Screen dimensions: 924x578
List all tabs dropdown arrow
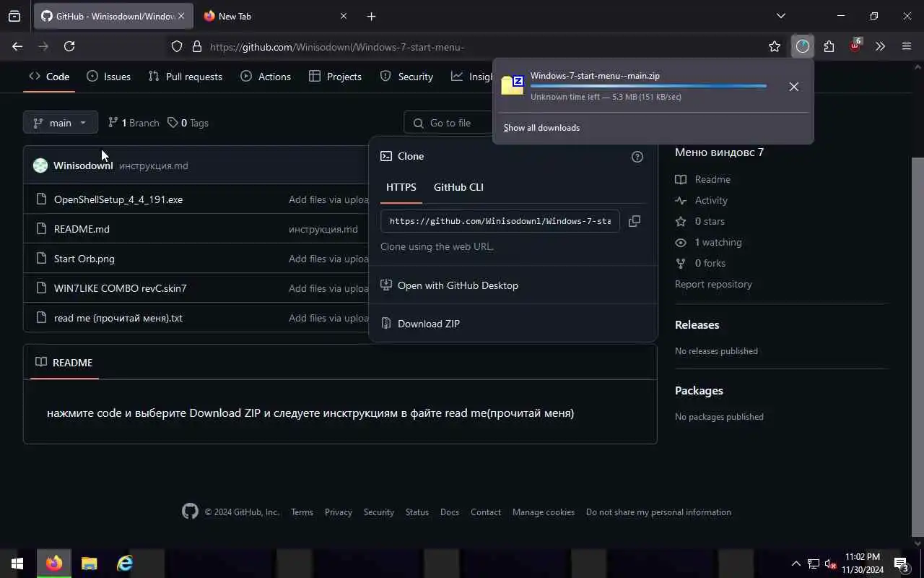(x=781, y=16)
